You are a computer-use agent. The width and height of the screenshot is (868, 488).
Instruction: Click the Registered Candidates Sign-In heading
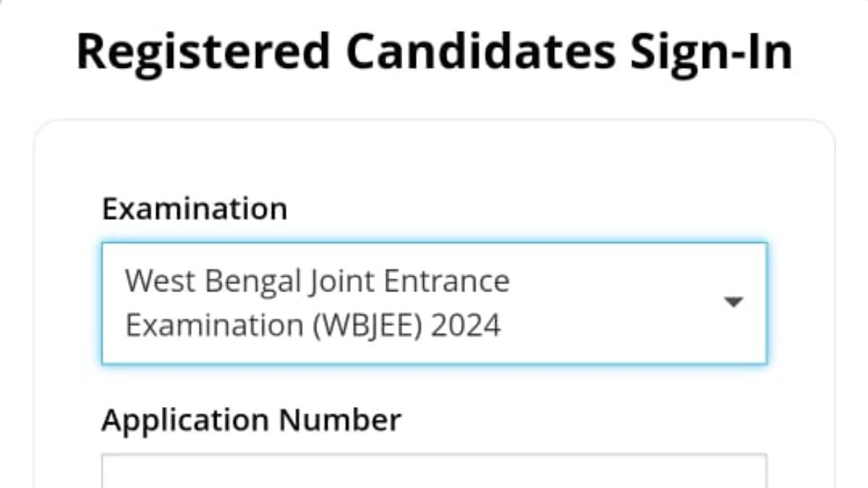[434, 51]
